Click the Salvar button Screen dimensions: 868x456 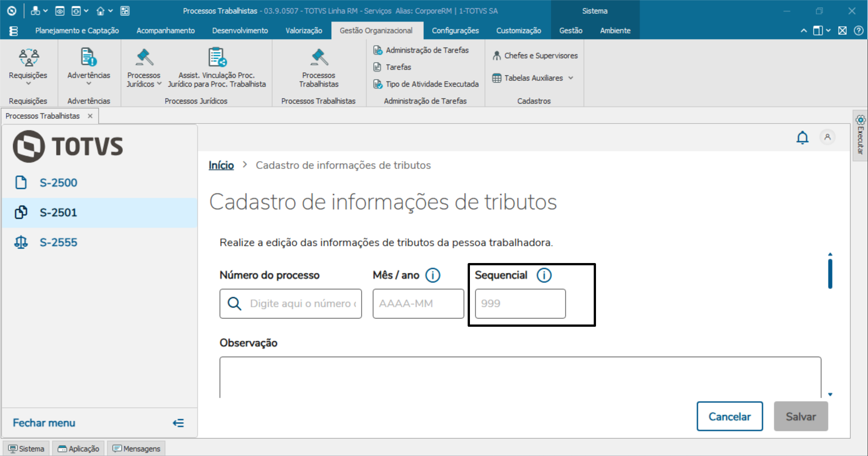[801, 416]
